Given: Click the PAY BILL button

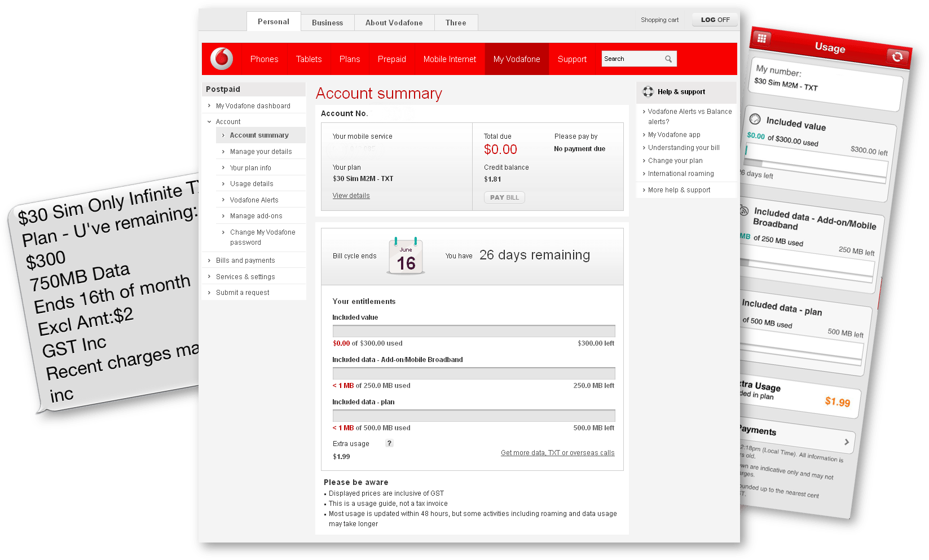Looking at the screenshot, I should 504,197.
